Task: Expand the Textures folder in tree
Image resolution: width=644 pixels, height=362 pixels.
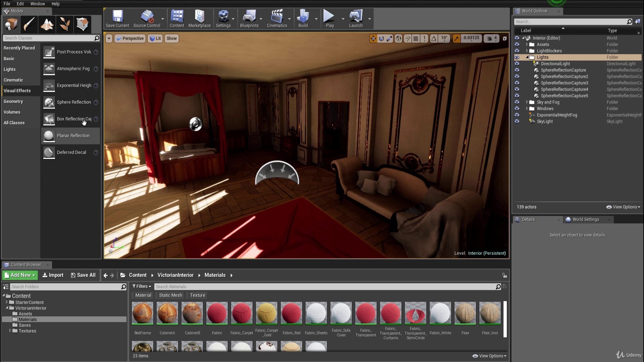Action: (10, 331)
